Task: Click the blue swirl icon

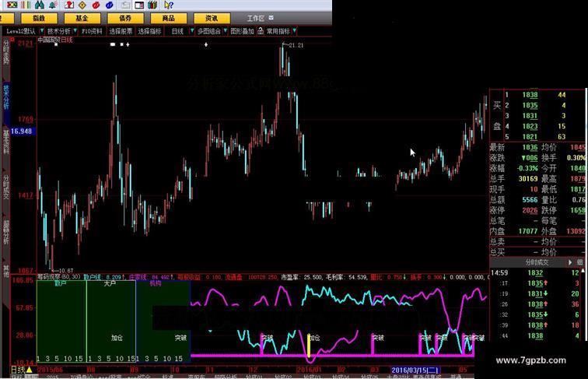Action: pos(110,5)
